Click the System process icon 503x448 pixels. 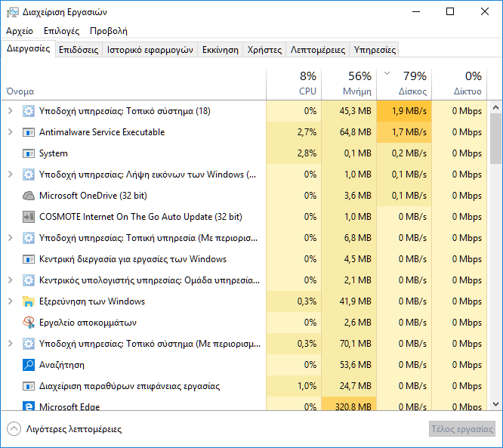click(x=29, y=153)
